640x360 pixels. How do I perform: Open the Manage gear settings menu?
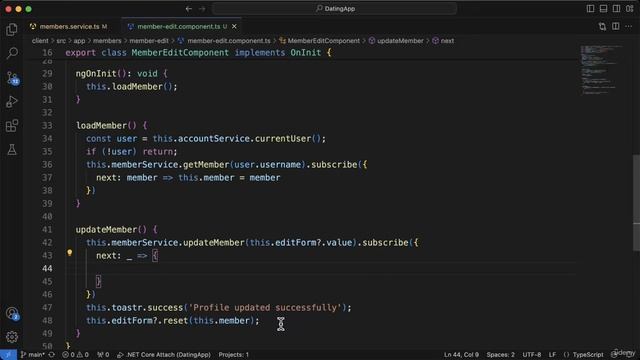(12, 337)
